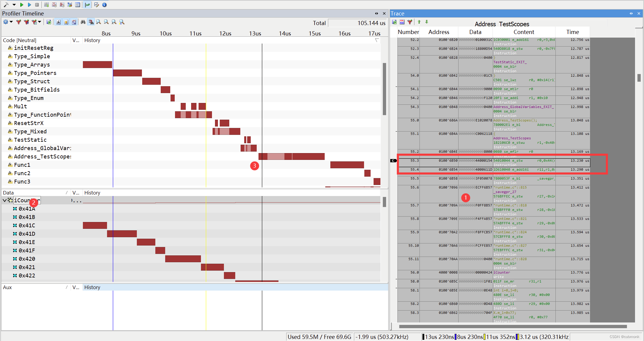Open the checklist edit icon

point(97,5)
